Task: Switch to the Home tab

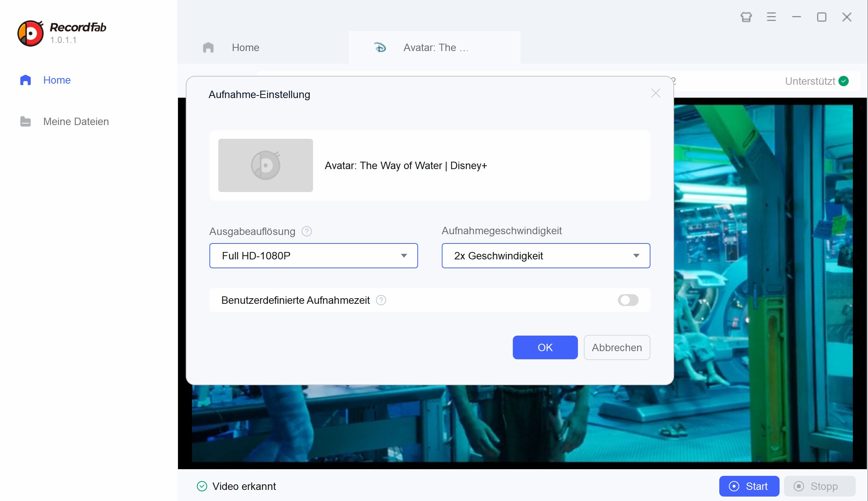Action: (263, 47)
